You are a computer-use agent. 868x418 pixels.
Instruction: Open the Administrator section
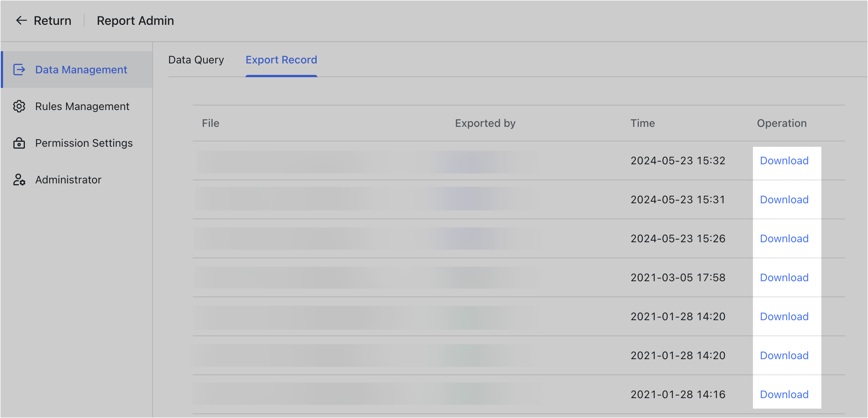coord(68,180)
